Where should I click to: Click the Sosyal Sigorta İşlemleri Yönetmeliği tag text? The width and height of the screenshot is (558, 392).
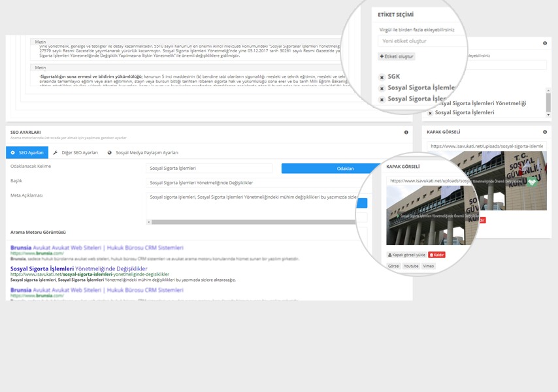pos(480,103)
